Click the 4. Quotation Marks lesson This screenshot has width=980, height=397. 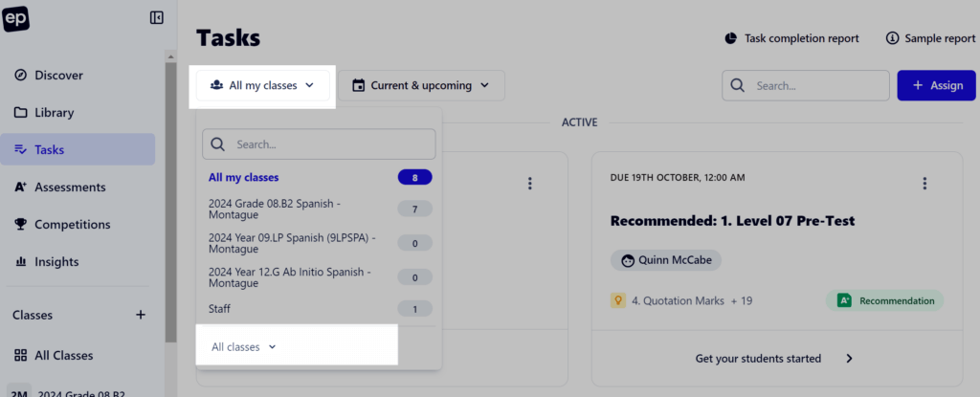coord(678,300)
